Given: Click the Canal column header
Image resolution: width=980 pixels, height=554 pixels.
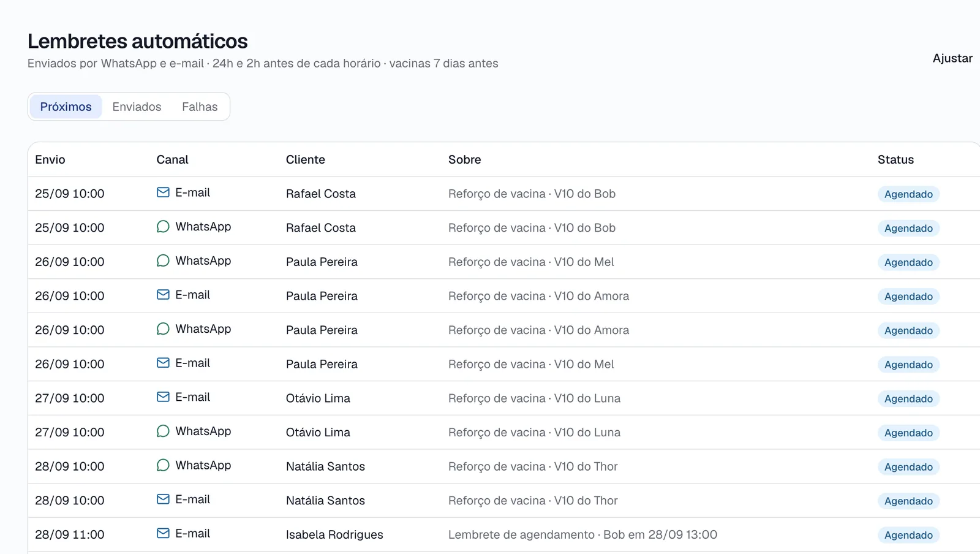Looking at the screenshot, I should pos(172,159).
